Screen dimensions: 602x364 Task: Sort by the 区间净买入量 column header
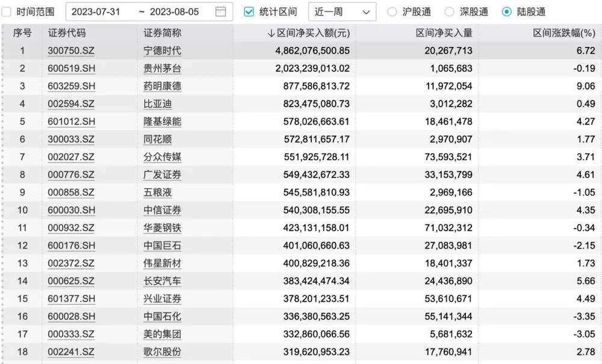(x=444, y=33)
